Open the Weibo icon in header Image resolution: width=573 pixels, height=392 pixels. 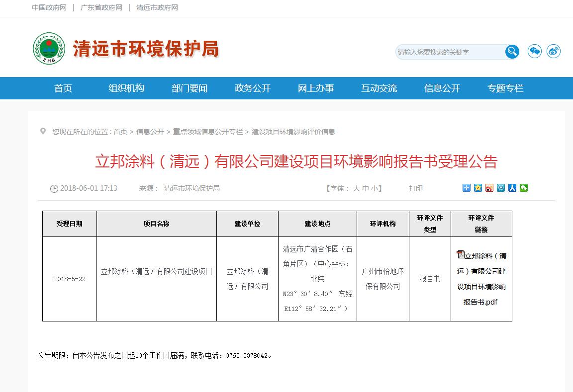pos(553,51)
